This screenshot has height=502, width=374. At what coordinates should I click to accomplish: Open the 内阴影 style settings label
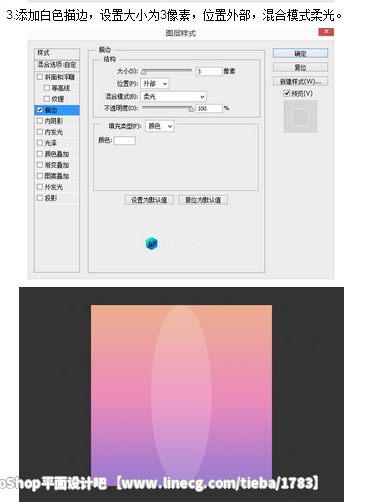54,121
